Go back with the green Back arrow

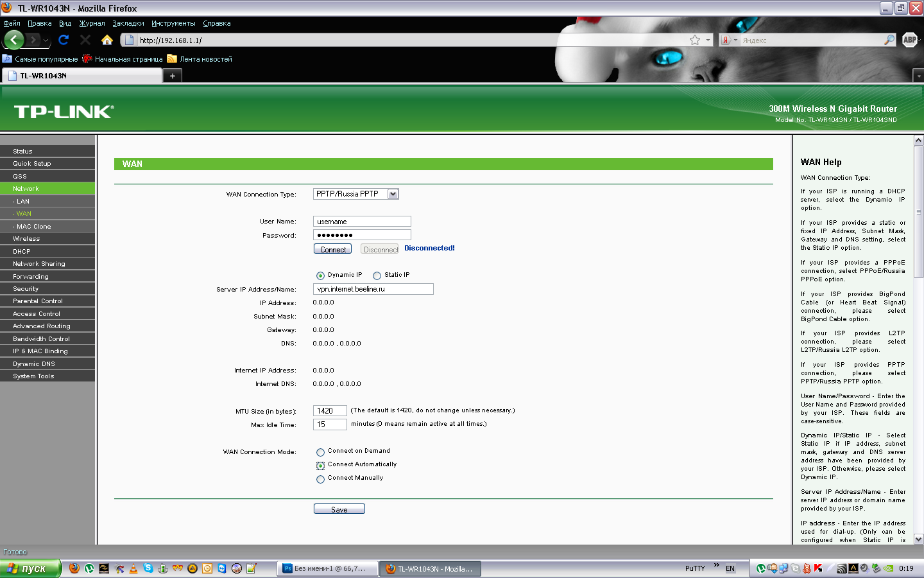(13, 40)
